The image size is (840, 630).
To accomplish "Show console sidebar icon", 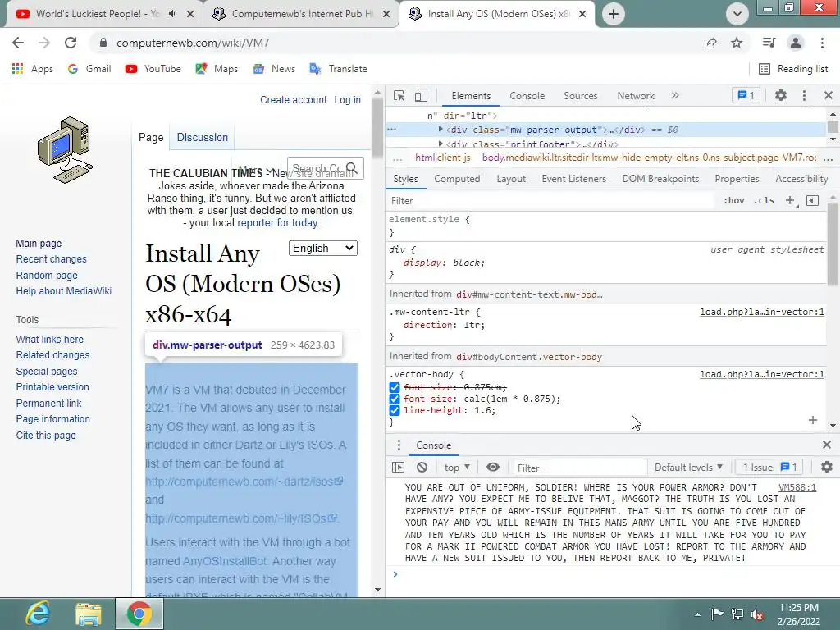I will 398,467.
